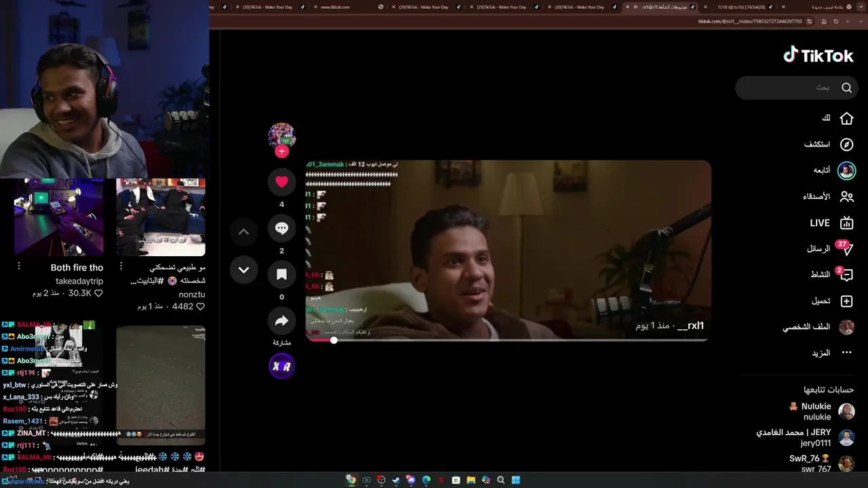This screenshot has width=868, height=488.
Task: Open the video comments bubble icon
Action: pos(281,228)
